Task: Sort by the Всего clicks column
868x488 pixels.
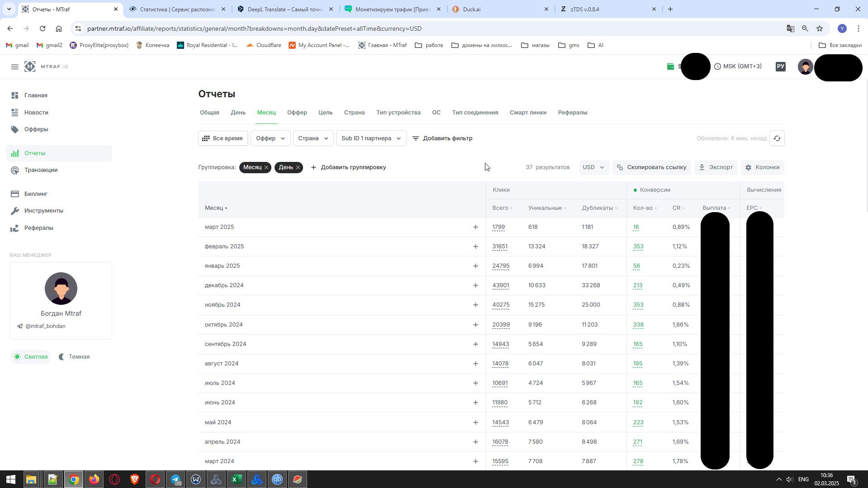Action: [502, 208]
